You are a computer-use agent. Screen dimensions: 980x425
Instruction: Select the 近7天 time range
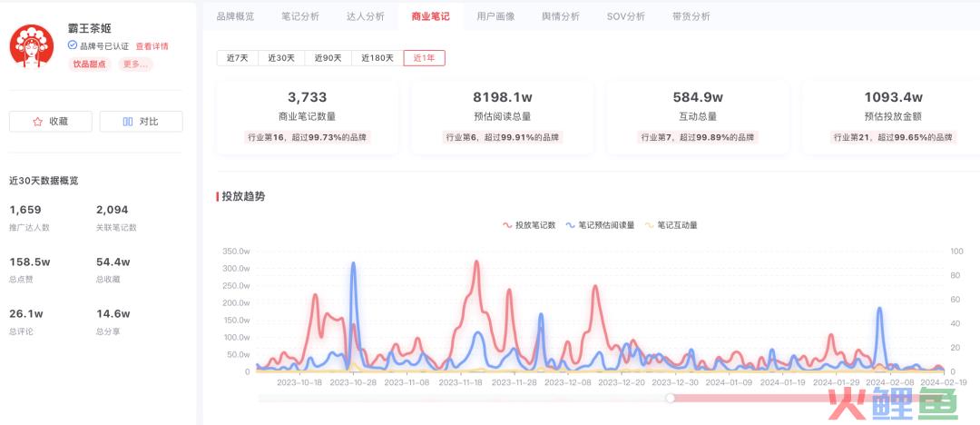click(x=238, y=58)
